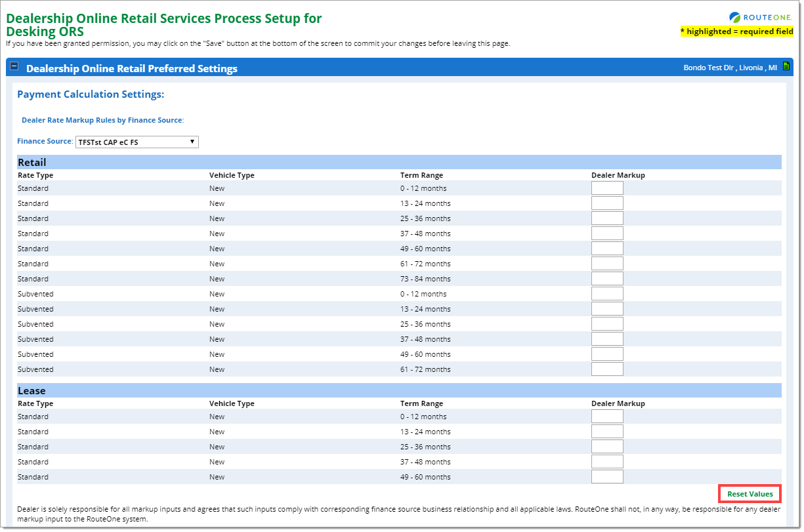This screenshot has width=804, height=532.
Task: Open the Finance Source dropdown
Action: 137,142
